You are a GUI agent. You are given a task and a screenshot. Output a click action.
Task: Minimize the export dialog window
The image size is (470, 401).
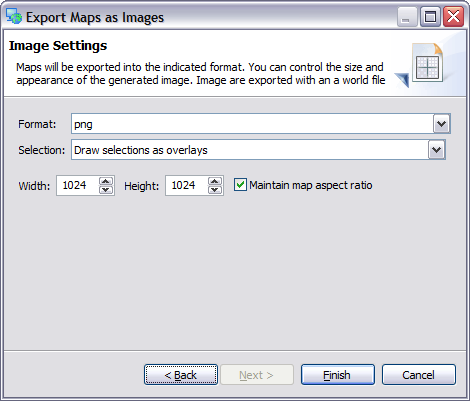[x=407, y=16]
